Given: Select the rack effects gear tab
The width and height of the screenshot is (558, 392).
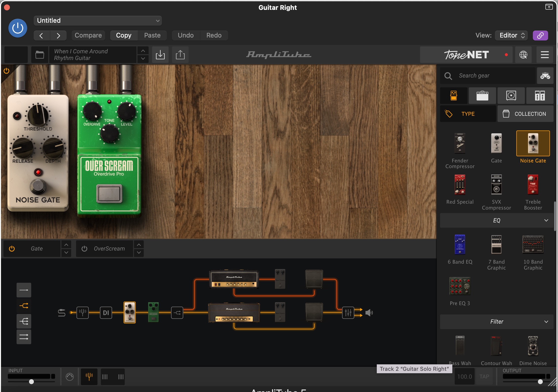Looking at the screenshot, I should pyautogui.click(x=540, y=96).
